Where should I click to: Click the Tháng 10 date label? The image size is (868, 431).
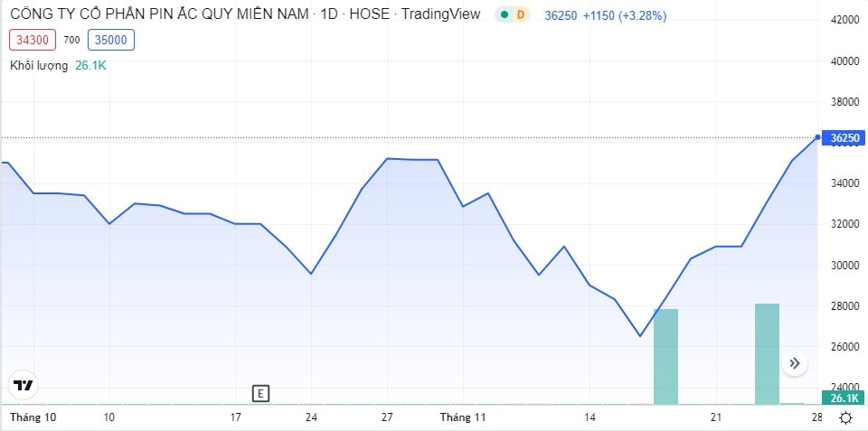tap(33, 417)
